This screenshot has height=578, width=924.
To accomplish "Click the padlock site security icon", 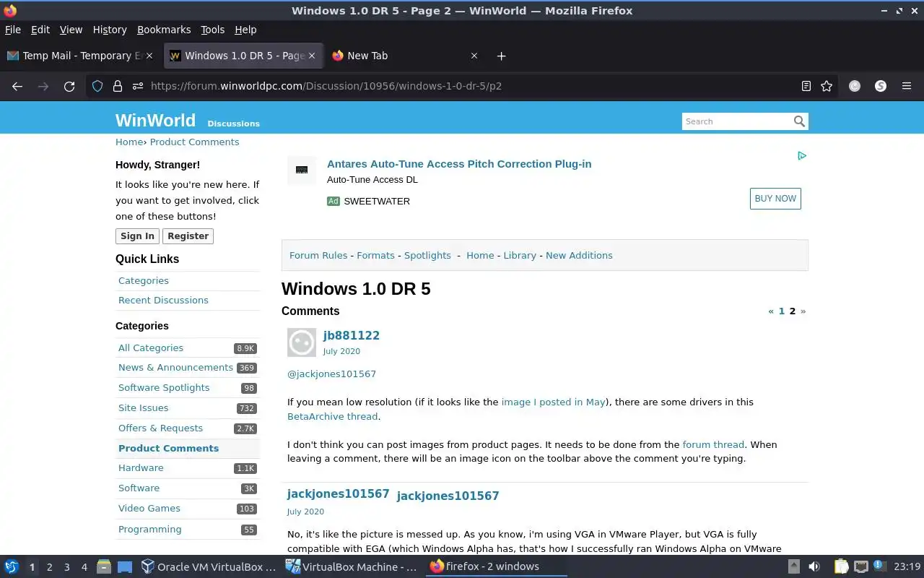I will (x=118, y=86).
